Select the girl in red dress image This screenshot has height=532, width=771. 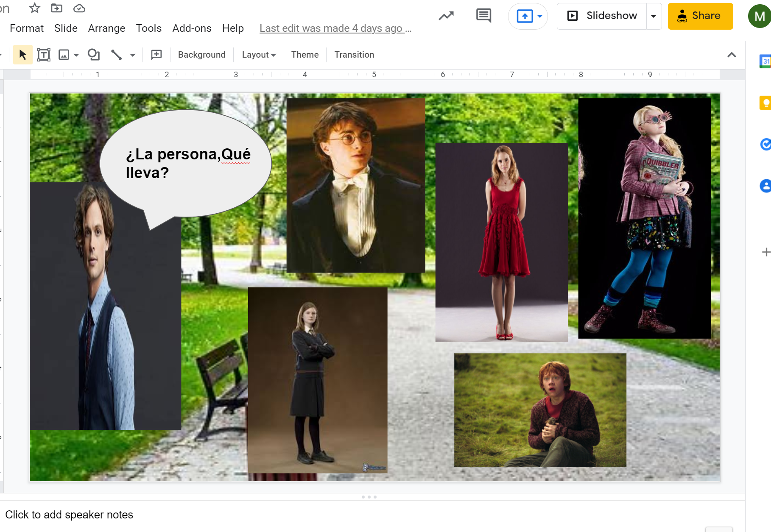pos(502,242)
